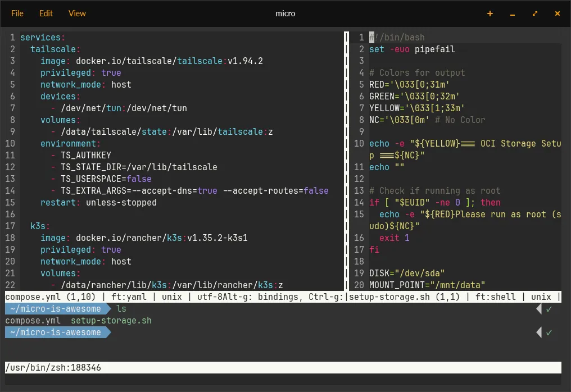Click the green checkmark on 'ls' prompt line
571x392 pixels.
click(549, 309)
